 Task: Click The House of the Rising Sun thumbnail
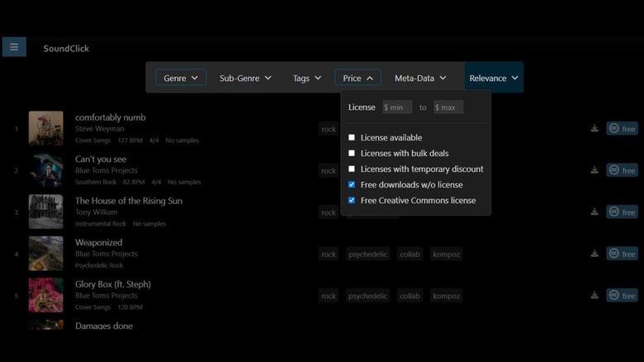(x=46, y=212)
